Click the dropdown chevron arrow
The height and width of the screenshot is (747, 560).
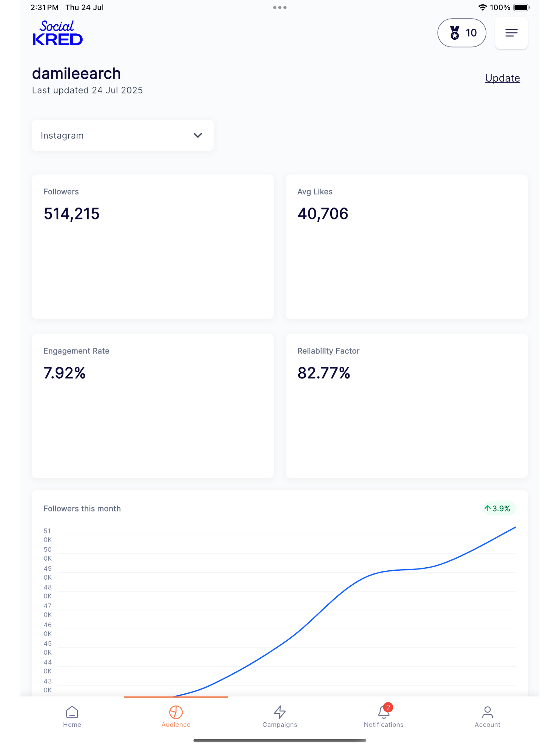coord(198,135)
